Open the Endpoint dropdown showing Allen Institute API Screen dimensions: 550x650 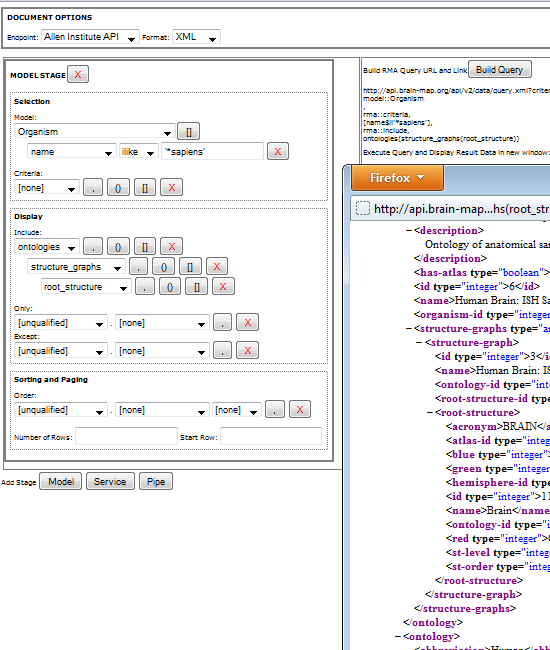tap(90, 37)
